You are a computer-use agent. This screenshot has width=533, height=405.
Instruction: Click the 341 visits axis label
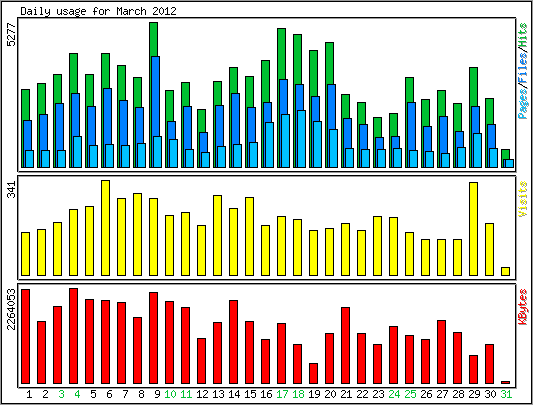12,189
